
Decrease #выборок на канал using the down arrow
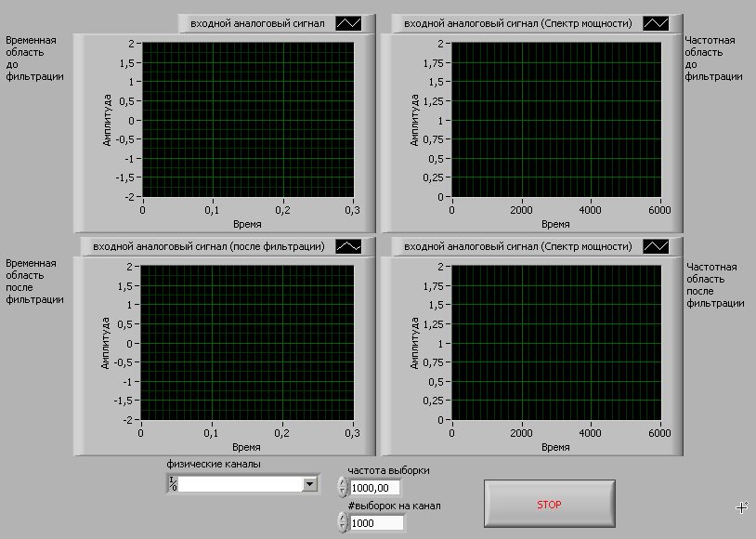(x=343, y=528)
